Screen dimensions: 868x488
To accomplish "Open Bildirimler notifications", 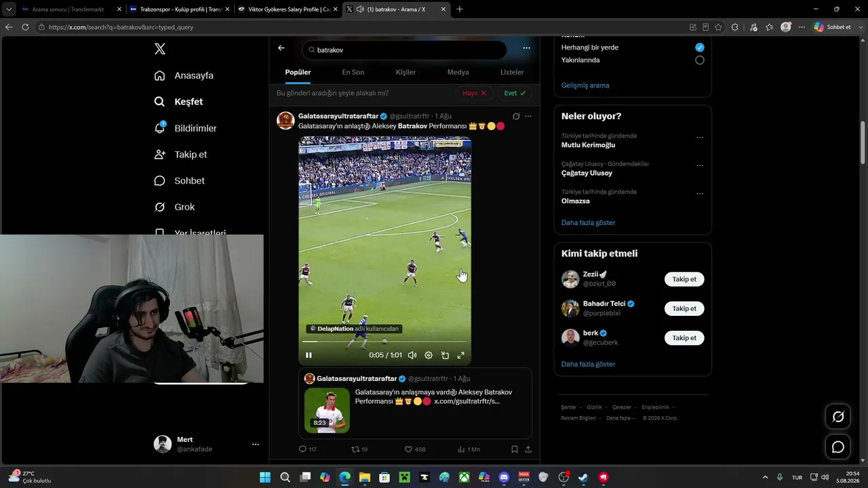I will coord(185,128).
